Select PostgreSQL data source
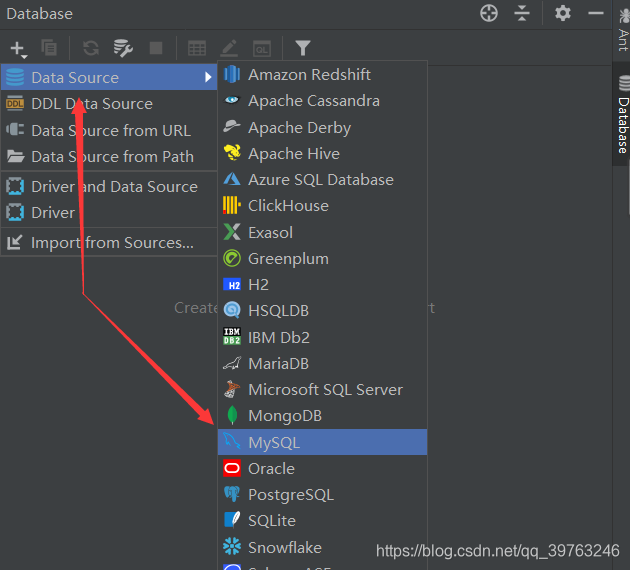Screen dimensions: 630x570 322,494
